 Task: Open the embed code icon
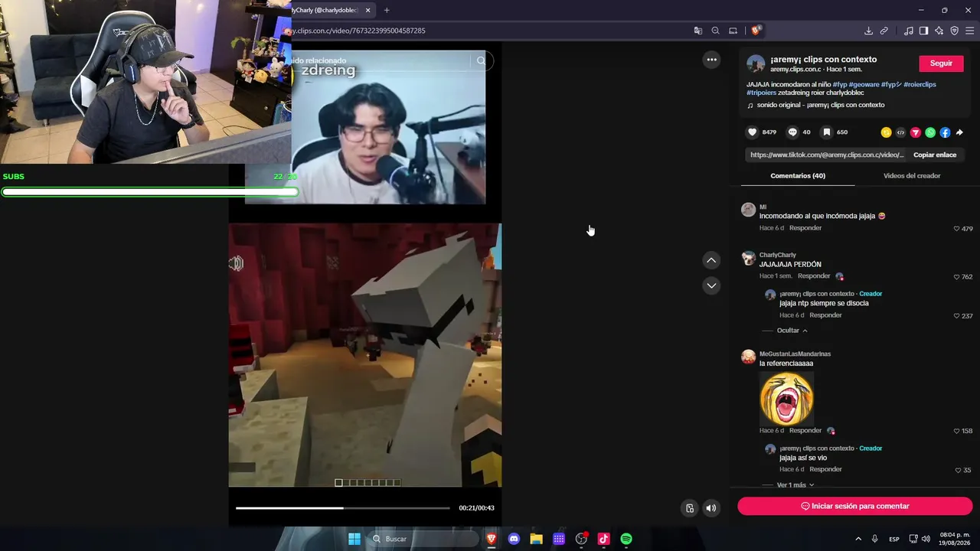[900, 132]
